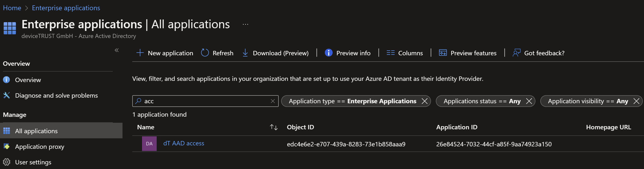Go to the Home breadcrumb
Image resolution: width=644 pixels, height=169 pixels.
pyautogui.click(x=12, y=8)
